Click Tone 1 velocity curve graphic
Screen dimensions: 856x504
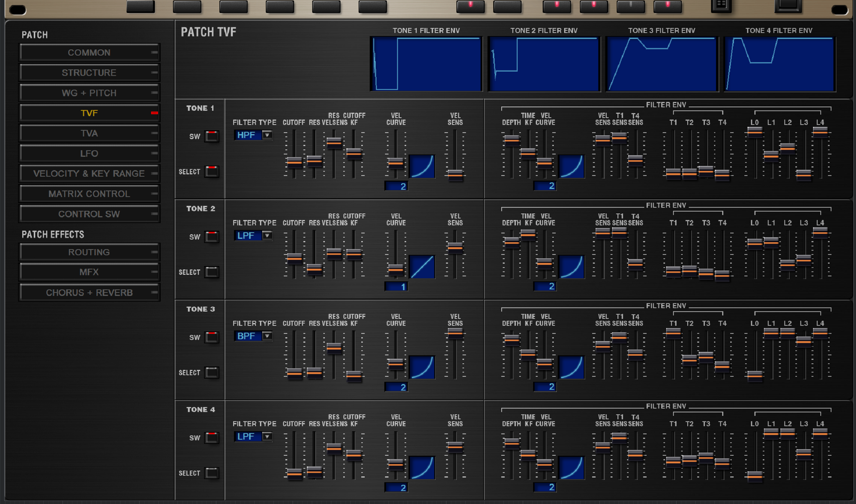coord(422,166)
